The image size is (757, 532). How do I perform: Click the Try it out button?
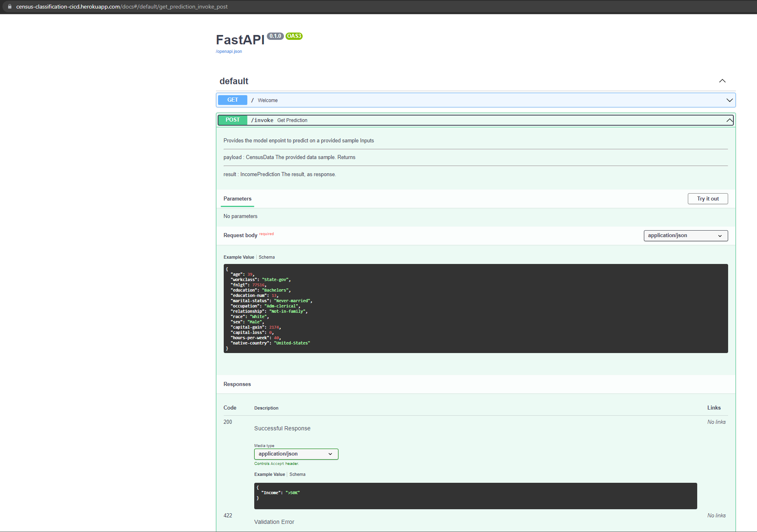708,198
